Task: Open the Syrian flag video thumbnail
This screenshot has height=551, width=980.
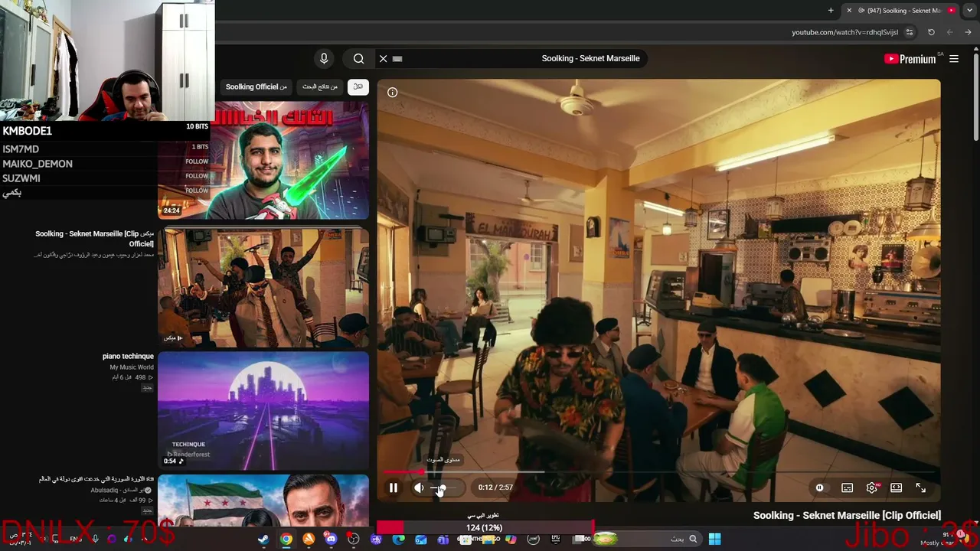Action: click(263, 501)
